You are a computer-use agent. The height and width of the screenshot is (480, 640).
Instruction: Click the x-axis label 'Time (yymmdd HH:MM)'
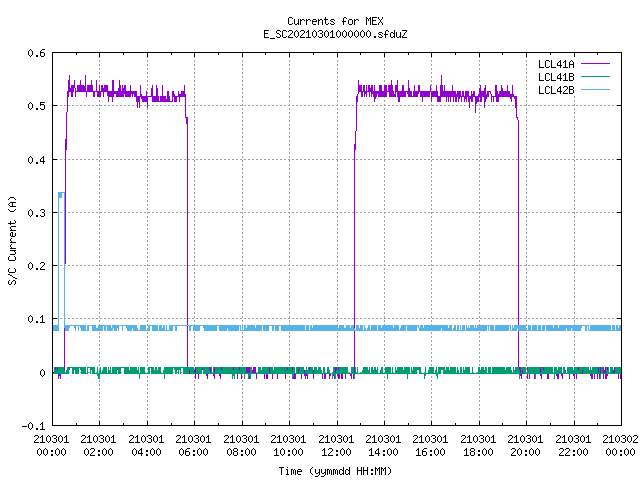(335, 471)
